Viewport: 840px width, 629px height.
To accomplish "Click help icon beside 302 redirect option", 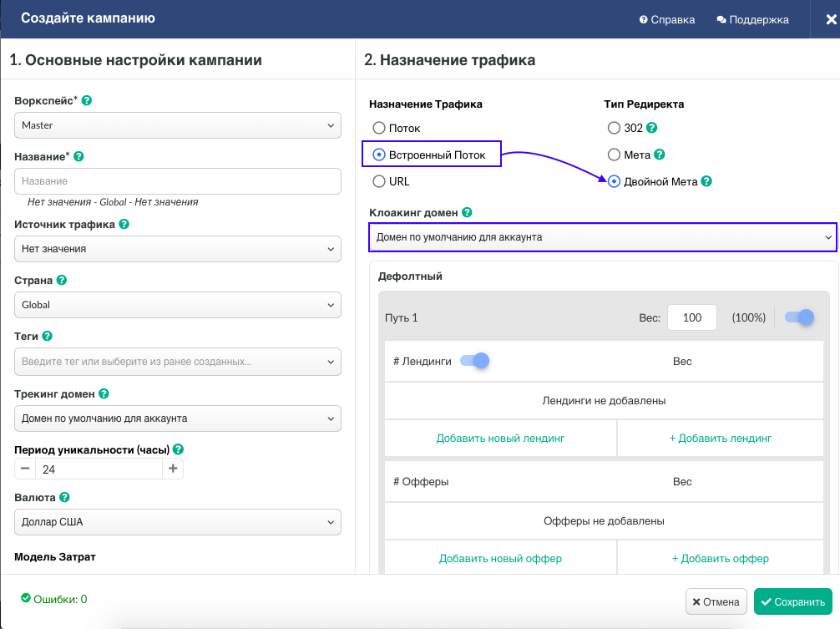I will click(652, 128).
